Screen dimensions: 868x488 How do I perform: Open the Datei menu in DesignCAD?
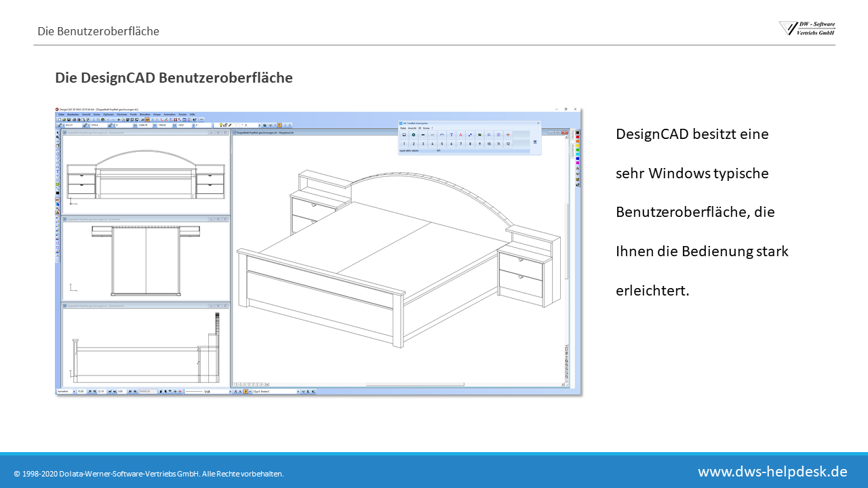pyautogui.click(x=61, y=115)
